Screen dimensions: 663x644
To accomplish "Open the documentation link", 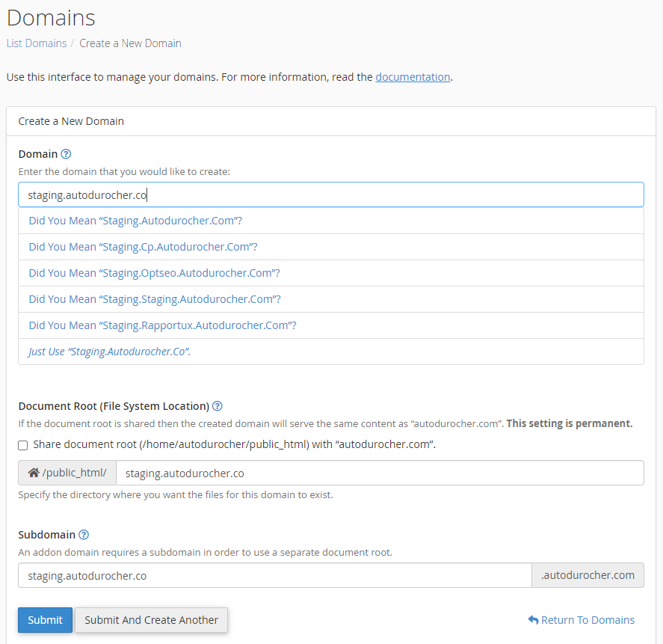I will point(413,77).
